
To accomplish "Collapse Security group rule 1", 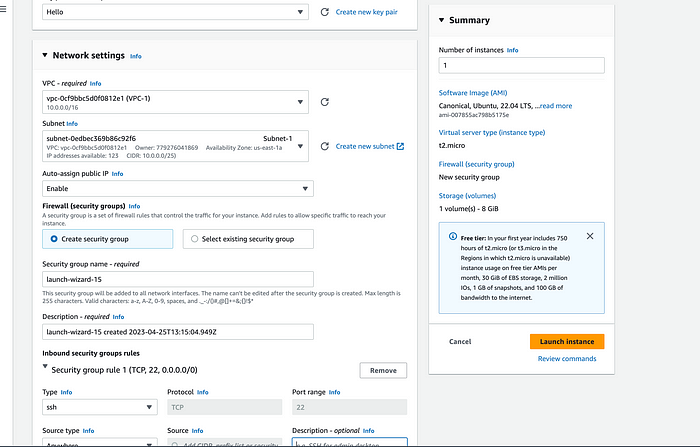I will [x=45, y=366].
